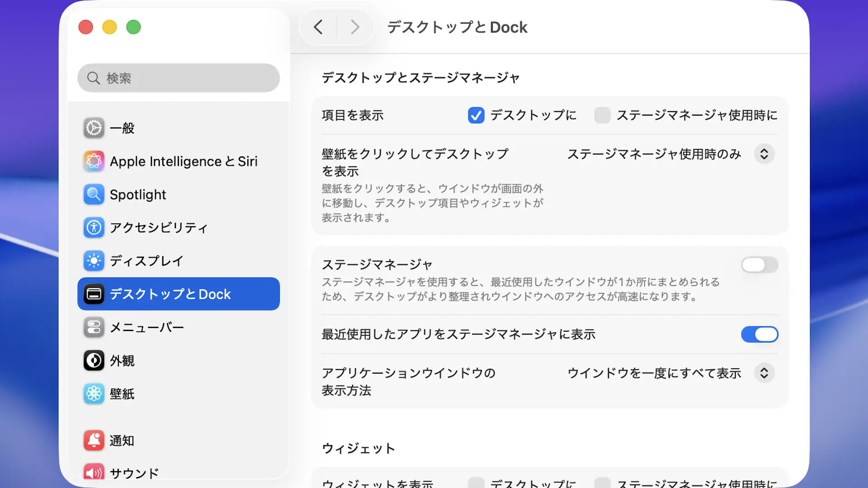Check ステージマネージャ使用時に show items checkbox

[602, 115]
